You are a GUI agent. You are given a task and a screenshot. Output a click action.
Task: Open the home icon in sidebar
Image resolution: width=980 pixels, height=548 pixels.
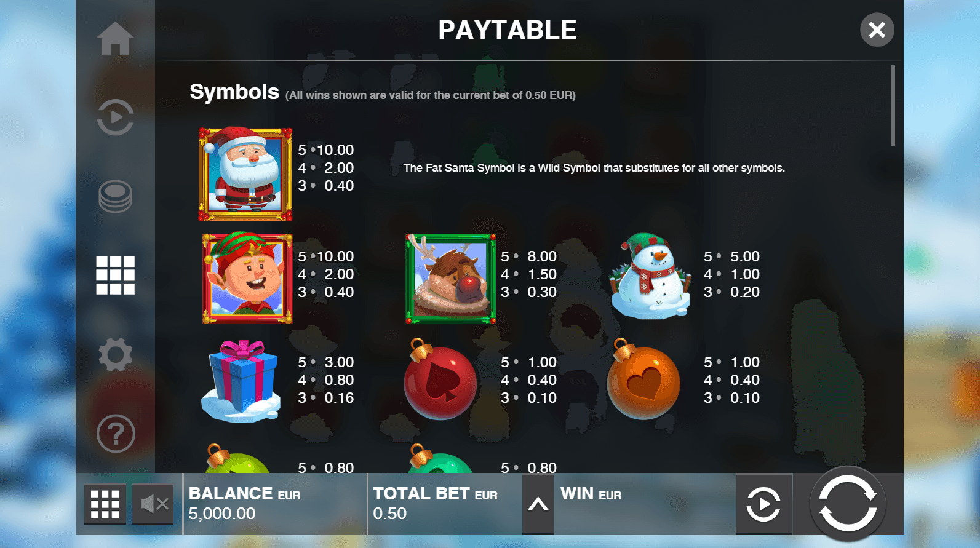[x=115, y=38]
